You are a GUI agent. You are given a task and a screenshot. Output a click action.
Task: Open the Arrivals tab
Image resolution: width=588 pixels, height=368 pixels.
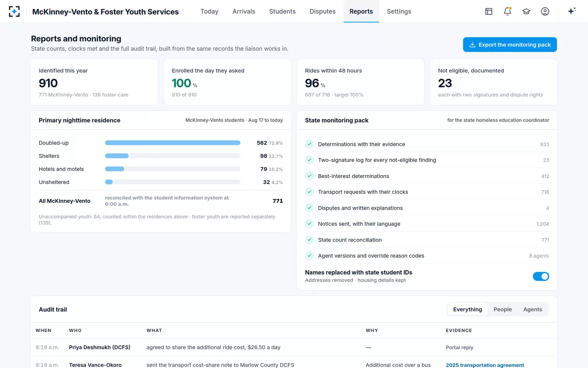point(244,11)
